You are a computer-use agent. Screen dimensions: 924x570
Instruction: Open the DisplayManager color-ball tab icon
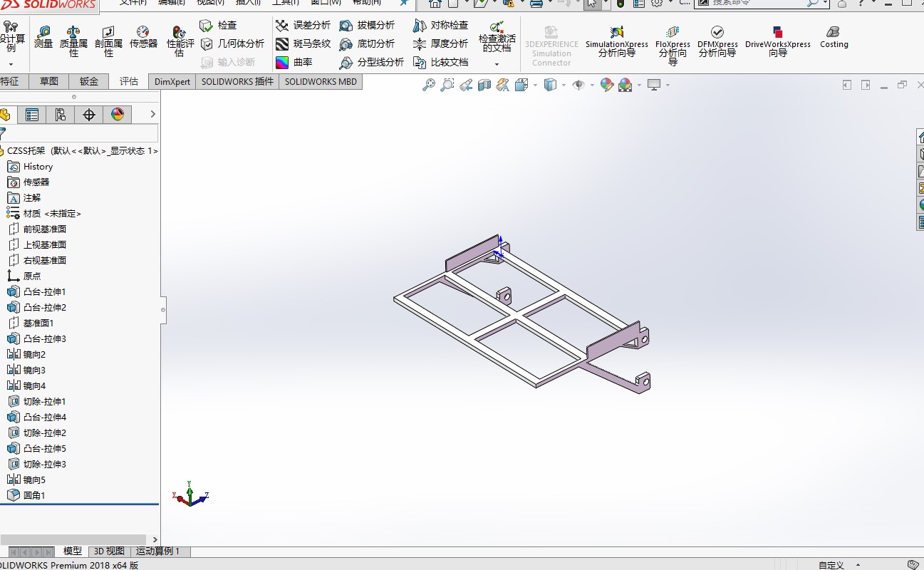(118, 115)
